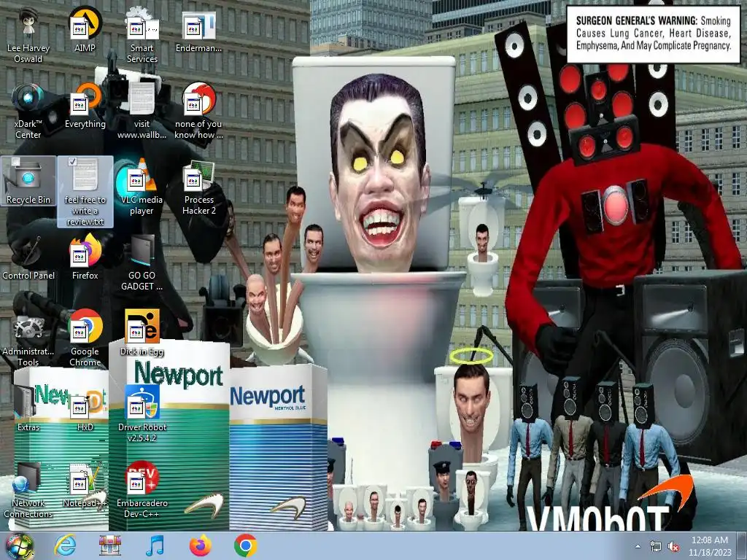747x560 pixels.
Task: Open the Recycle Bin
Action: (28, 182)
